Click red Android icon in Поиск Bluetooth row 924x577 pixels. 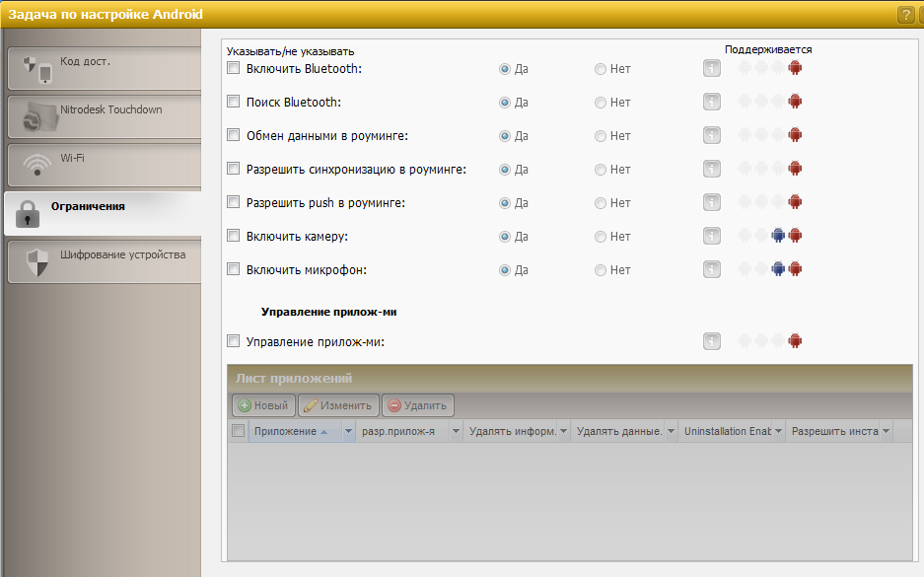(795, 102)
